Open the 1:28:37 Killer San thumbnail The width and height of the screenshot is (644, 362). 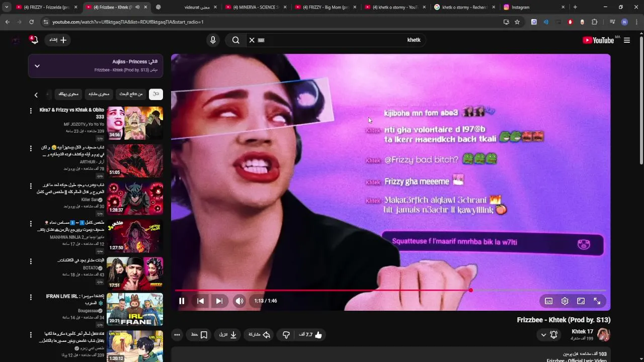[x=135, y=198]
